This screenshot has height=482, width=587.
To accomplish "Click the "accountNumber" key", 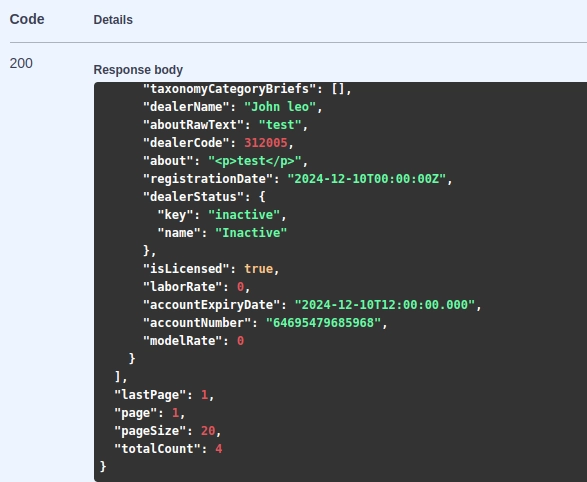I will pyautogui.click(x=197, y=323).
